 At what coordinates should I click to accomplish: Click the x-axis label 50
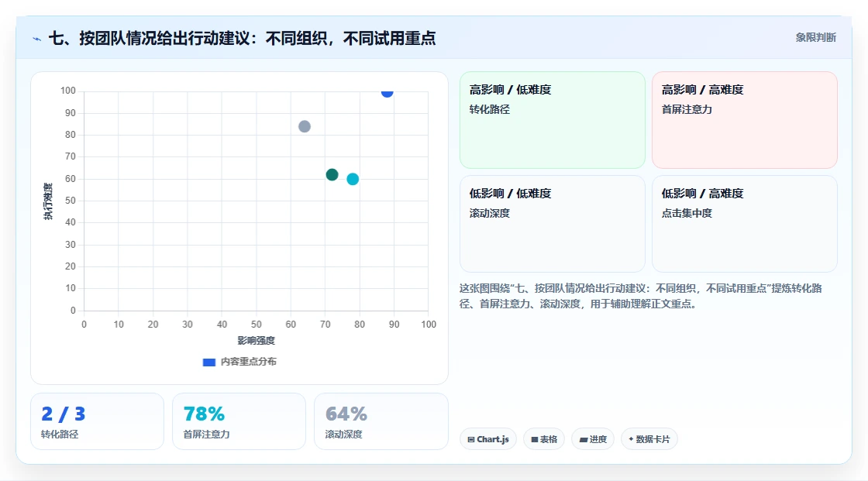pos(257,325)
